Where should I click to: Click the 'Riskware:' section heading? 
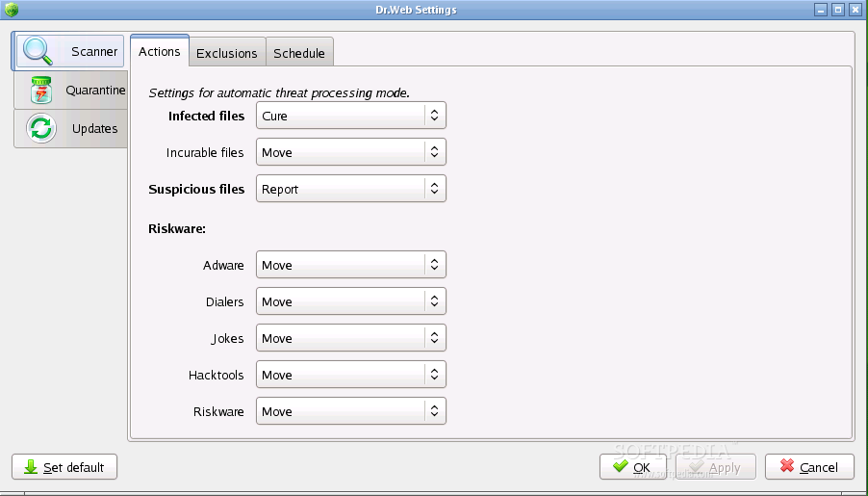[177, 228]
